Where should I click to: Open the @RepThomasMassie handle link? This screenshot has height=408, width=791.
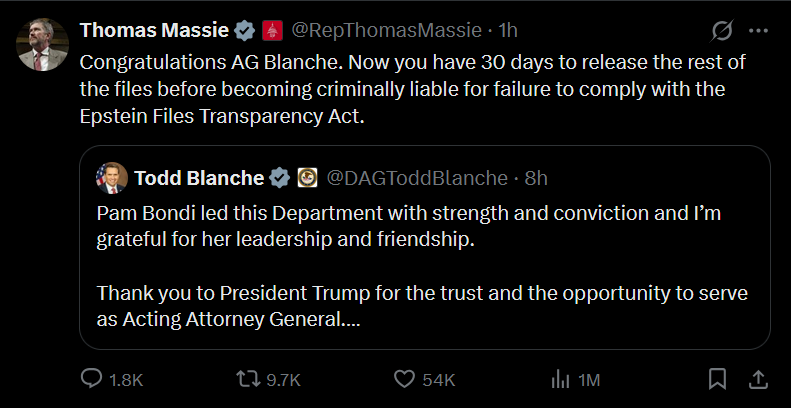386,31
